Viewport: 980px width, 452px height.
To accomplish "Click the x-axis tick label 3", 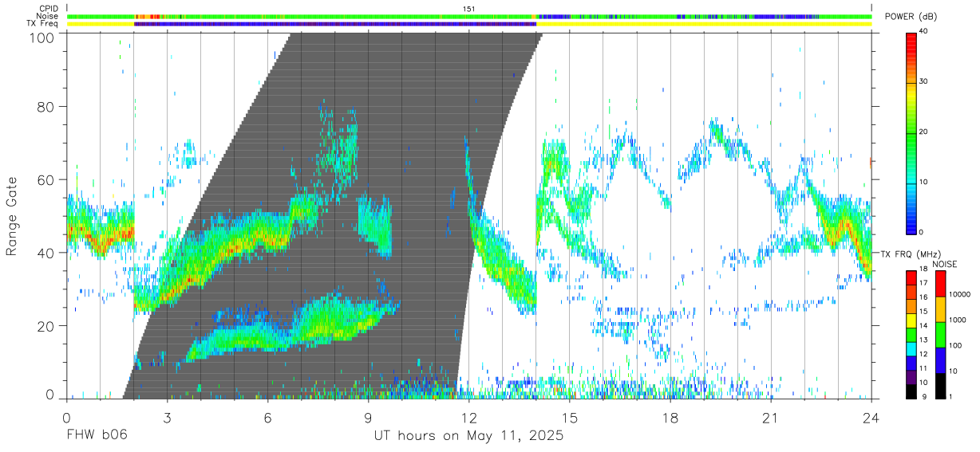I will coord(167,418).
